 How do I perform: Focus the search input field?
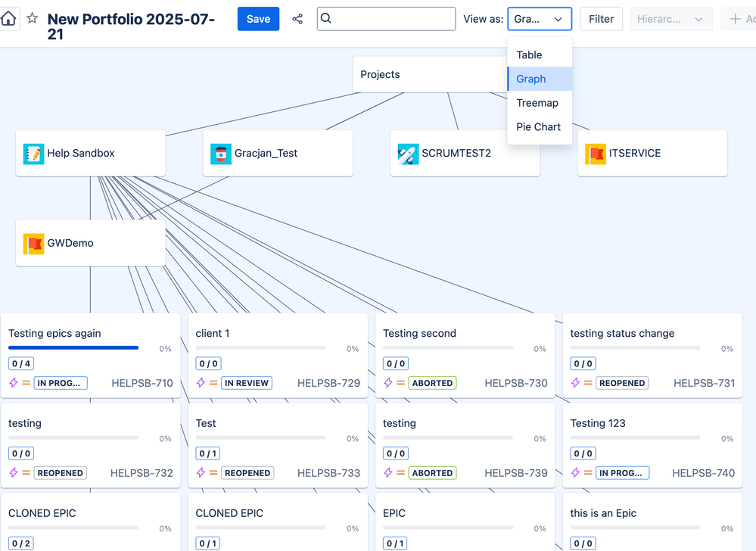pyautogui.click(x=386, y=19)
